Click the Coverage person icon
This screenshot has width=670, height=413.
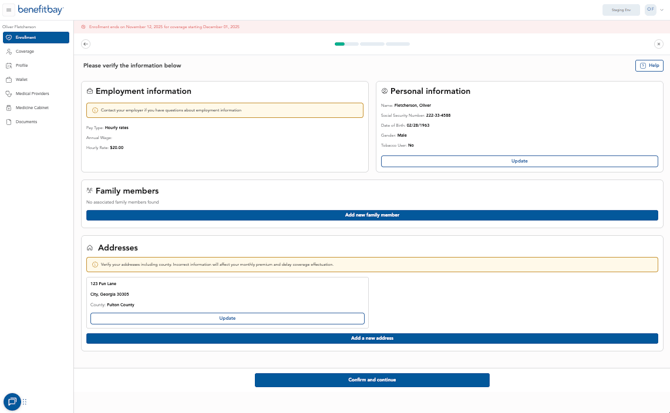point(9,52)
